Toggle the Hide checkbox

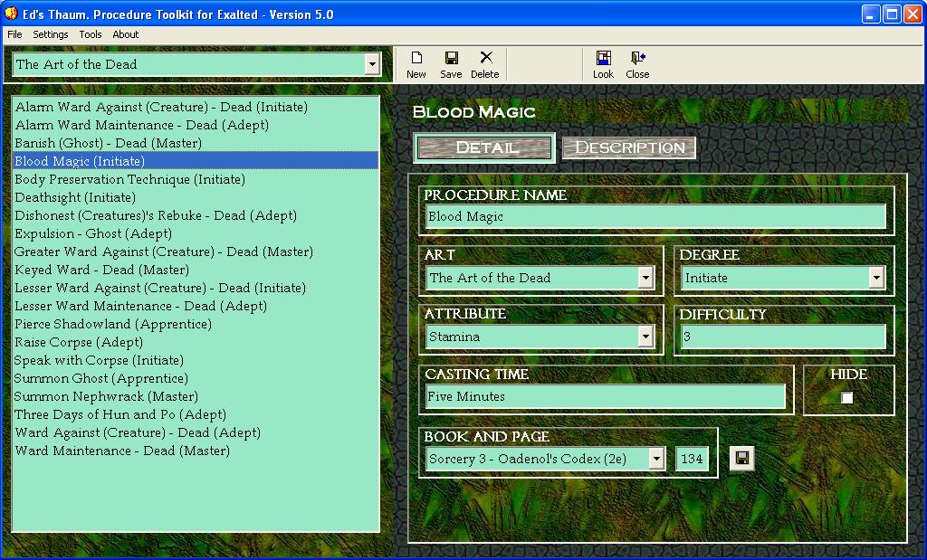coord(847,397)
